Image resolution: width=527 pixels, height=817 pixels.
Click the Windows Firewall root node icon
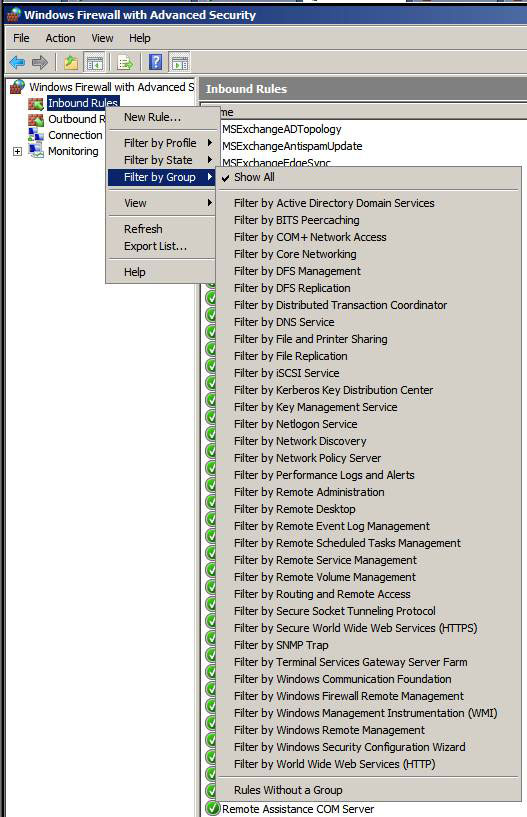point(18,86)
